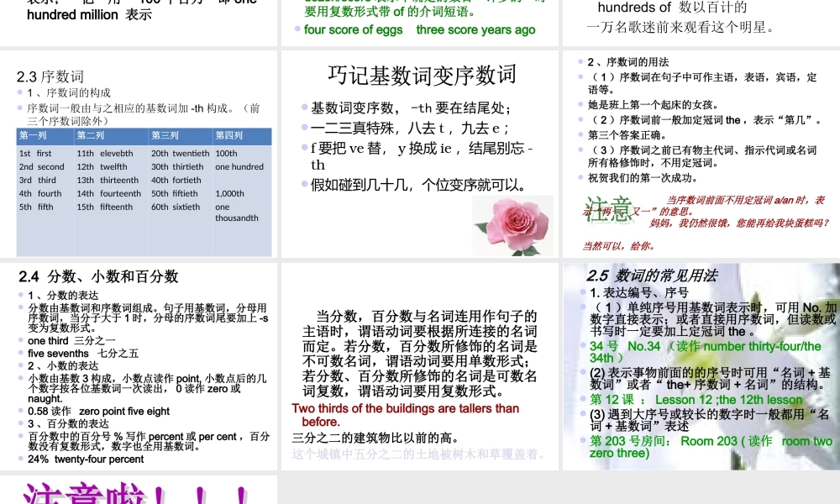Click the line '三分之二的建筑物比以前的高。'
Viewport: 840px width, 504px height.
pyautogui.click(x=375, y=438)
